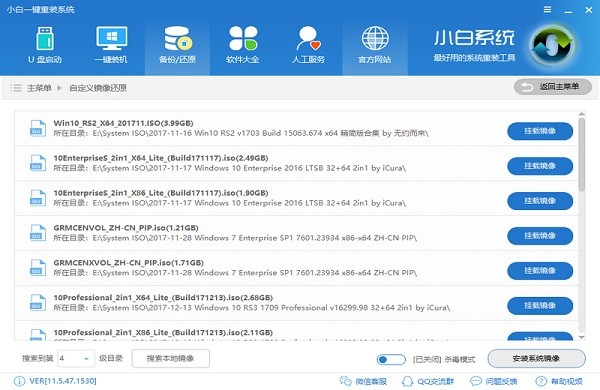This screenshot has width=600, height=390.
Task: Click 返回主菜单 button
Action: pos(553,87)
